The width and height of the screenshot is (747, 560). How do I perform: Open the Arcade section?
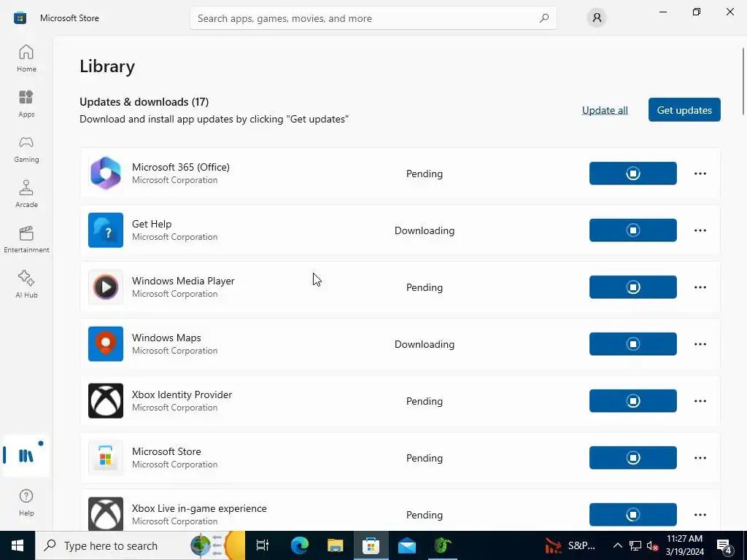[26, 194]
